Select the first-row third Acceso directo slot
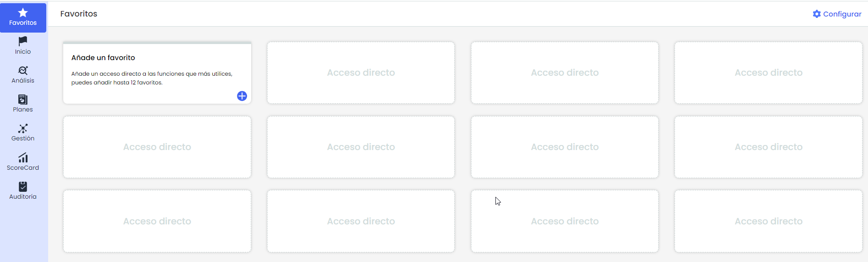 tap(565, 73)
